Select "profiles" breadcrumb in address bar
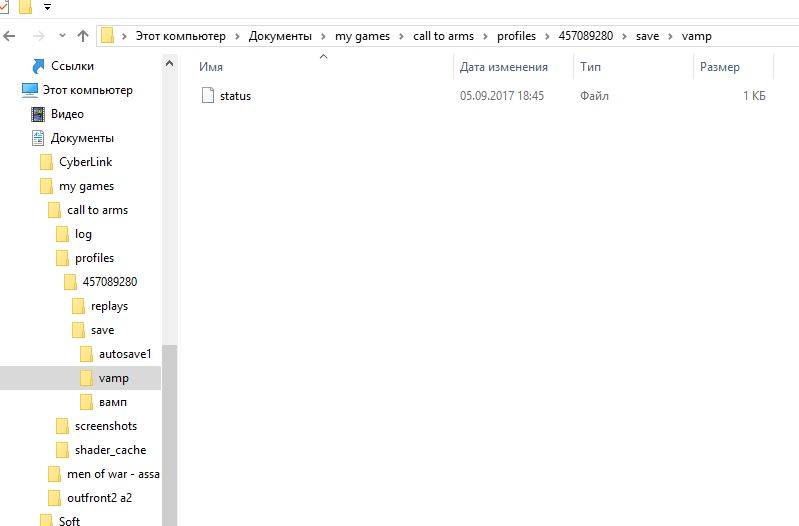The height and width of the screenshot is (526, 799). tap(516, 36)
